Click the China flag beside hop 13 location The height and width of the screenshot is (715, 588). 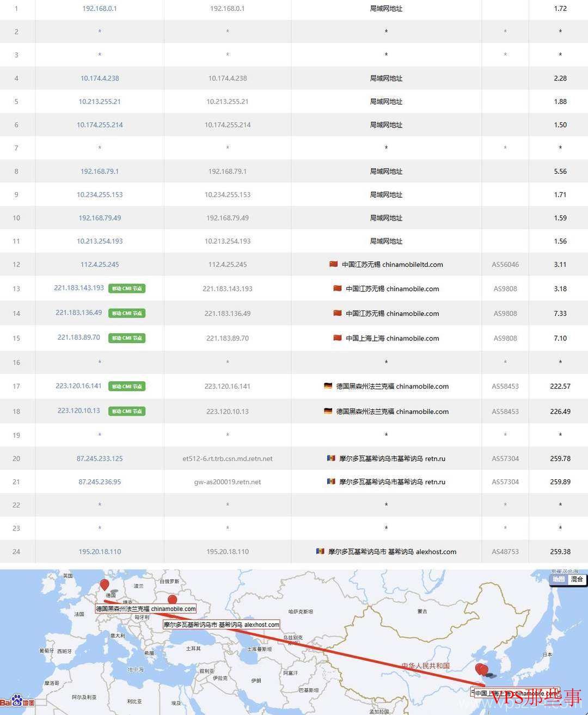point(338,289)
